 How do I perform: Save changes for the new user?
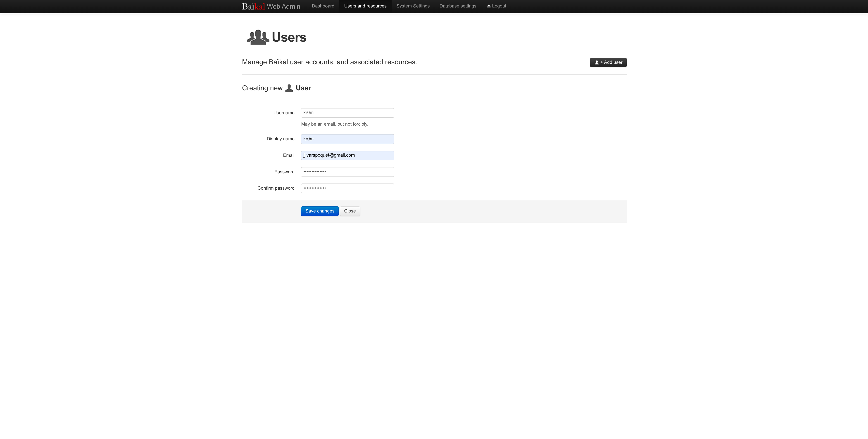(x=319, y=211)
